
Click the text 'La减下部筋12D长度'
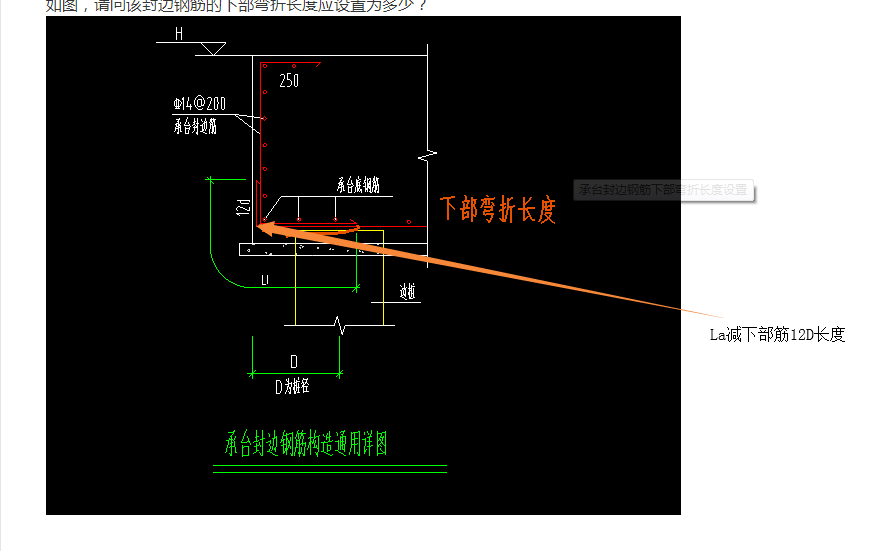(777, 335)
